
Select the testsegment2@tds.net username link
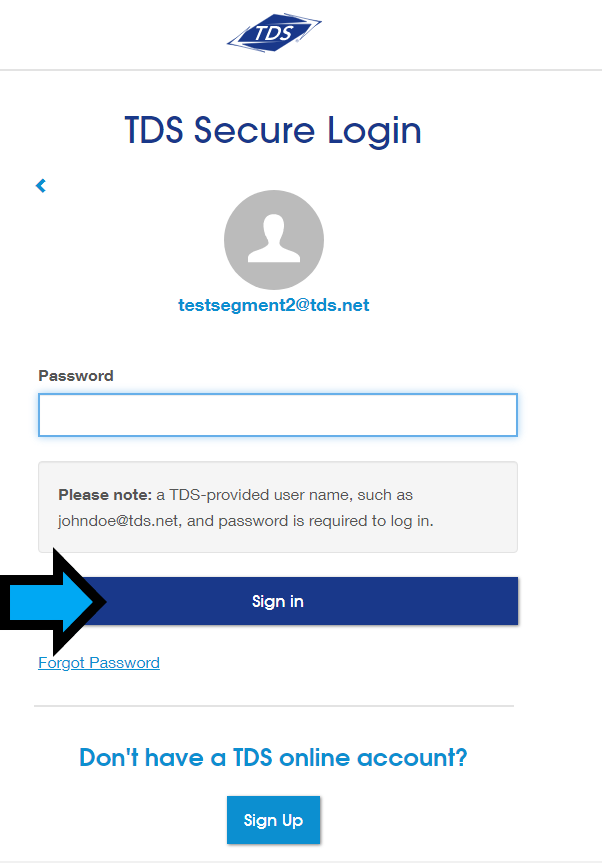[x=273, y=305]
